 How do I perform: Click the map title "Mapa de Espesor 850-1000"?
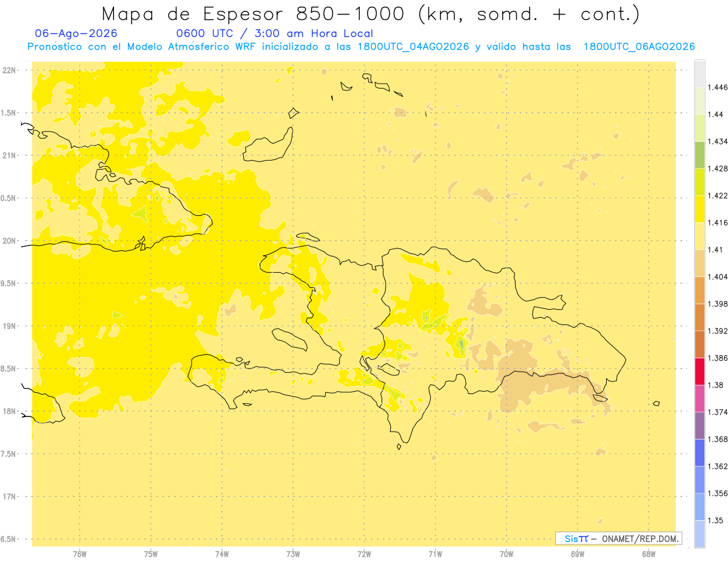[x=255, y=13]
